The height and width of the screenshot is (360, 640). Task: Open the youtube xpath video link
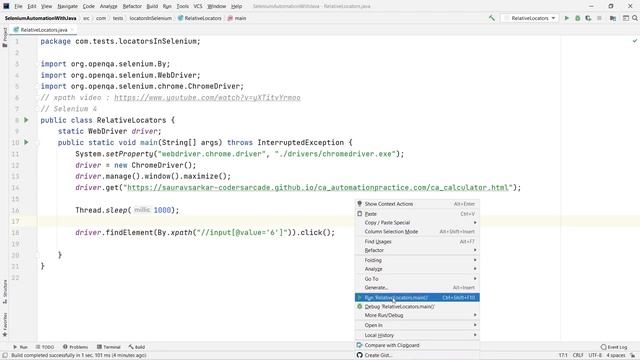coord(207,98)
